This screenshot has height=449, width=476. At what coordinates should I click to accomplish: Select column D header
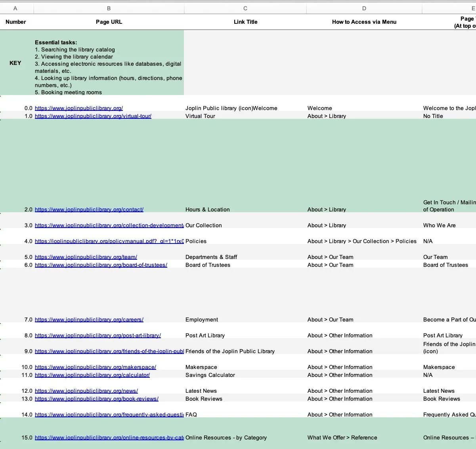364,8
